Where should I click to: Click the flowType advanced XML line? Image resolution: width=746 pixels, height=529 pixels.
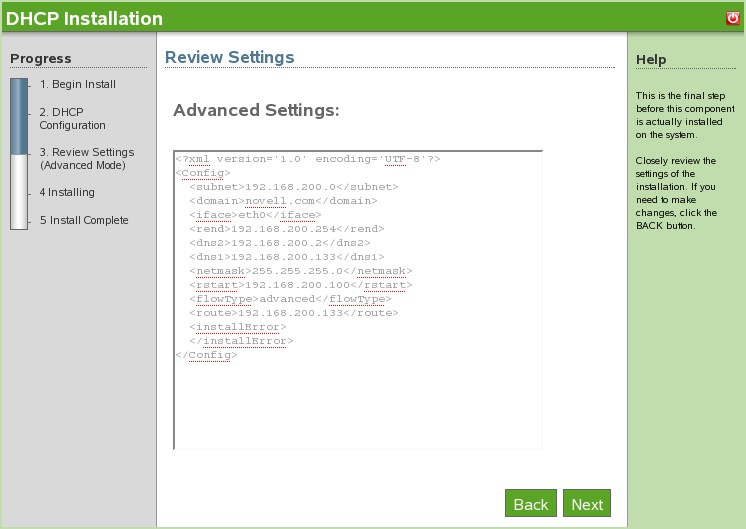pyautogui.click(x=290, y=299)
